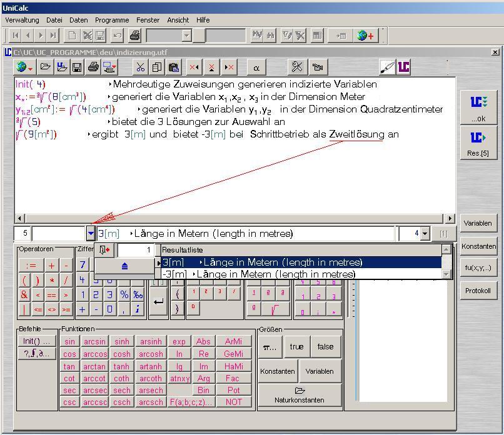Click the monitor icon with red arrow
The image size is (504, 435).
(110, 67)
